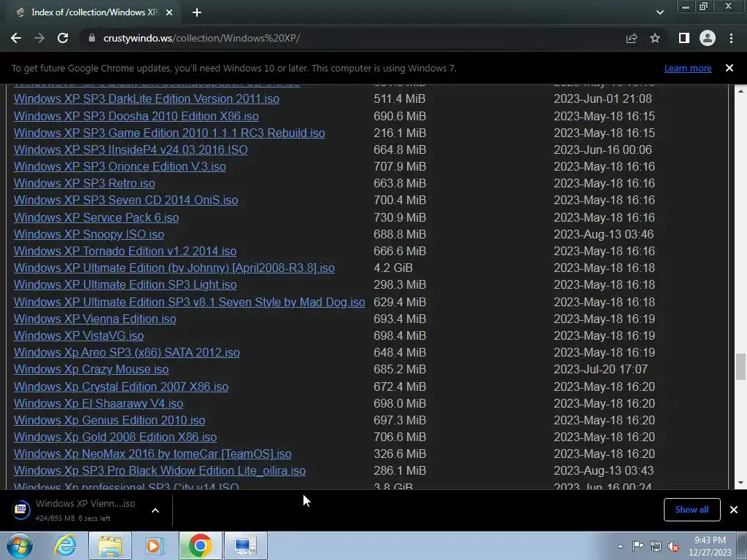Reload the current page
Image resolution: width=747 pixels, height=560 pixels.
pos(63,38)
